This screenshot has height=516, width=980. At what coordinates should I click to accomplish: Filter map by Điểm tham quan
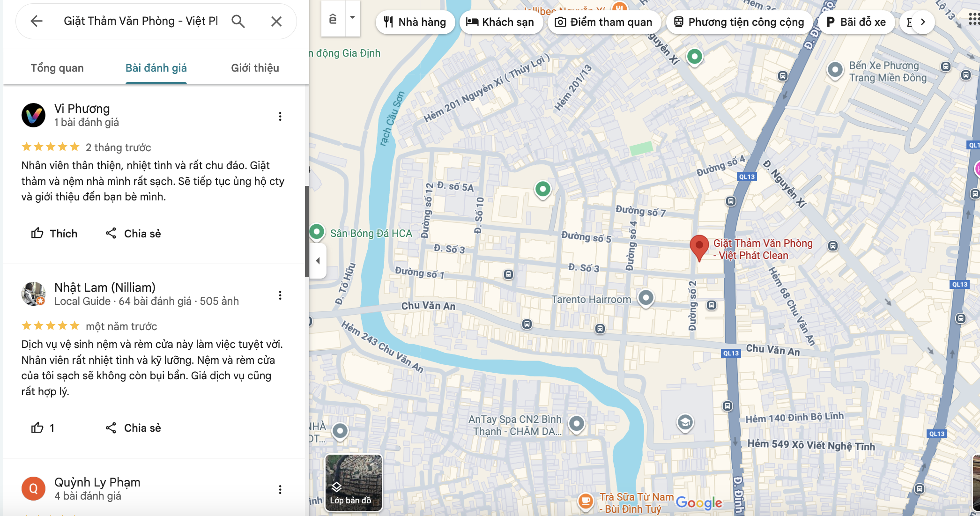coord(603,22)
